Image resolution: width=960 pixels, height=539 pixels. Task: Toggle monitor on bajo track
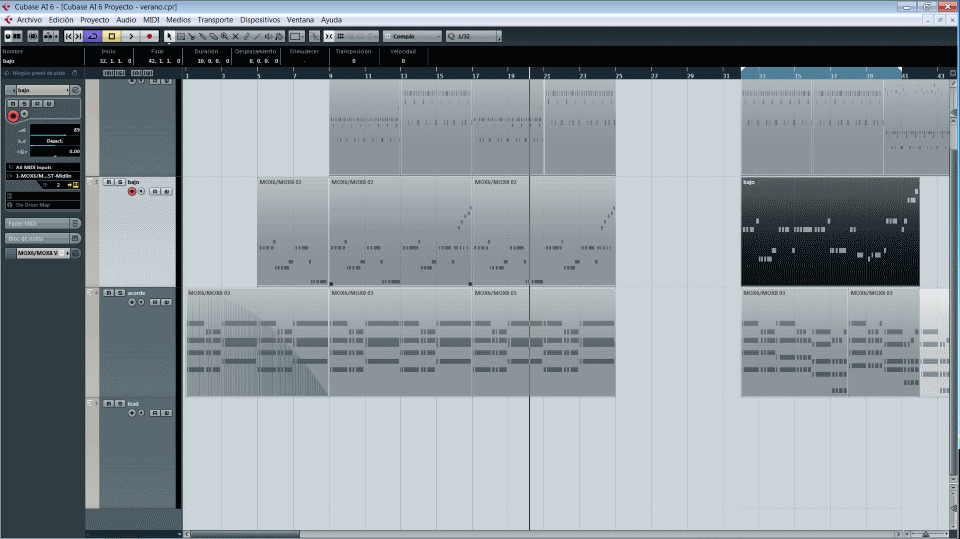point(141,192)
